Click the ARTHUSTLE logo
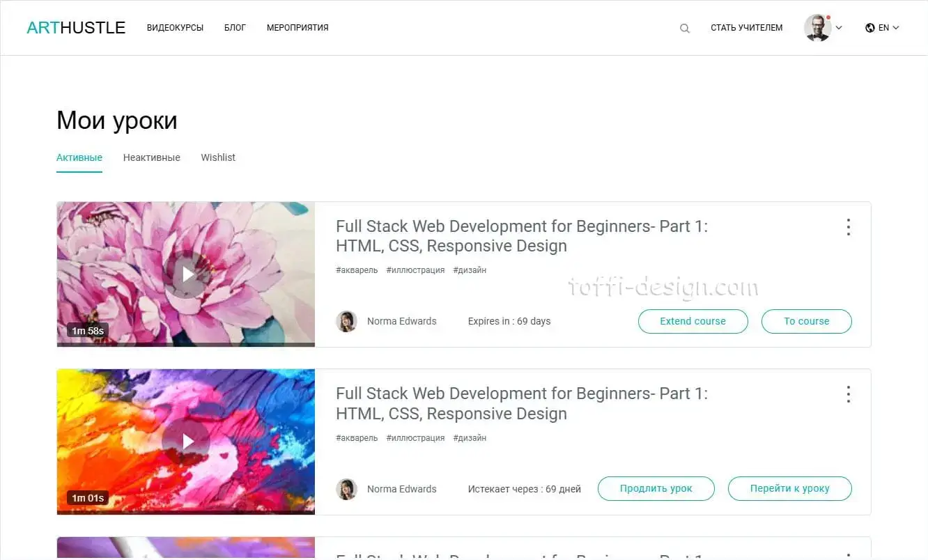Screen dimensions: 928x560 (75, 27)
